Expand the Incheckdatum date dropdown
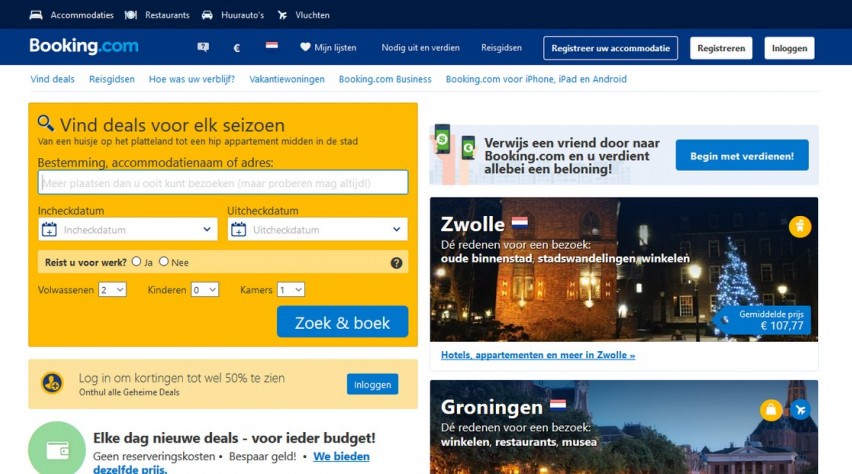852x474 pixels. (128, 229)
